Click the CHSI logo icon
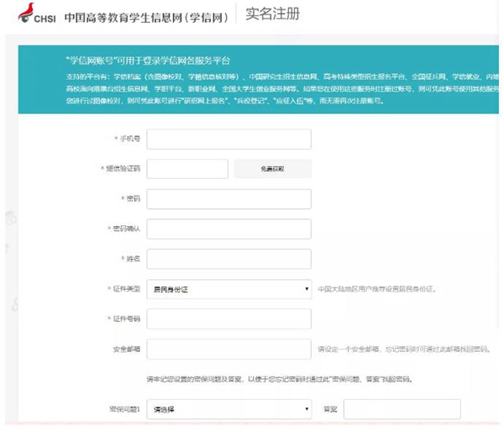The image size is (504, 426). 37,13
